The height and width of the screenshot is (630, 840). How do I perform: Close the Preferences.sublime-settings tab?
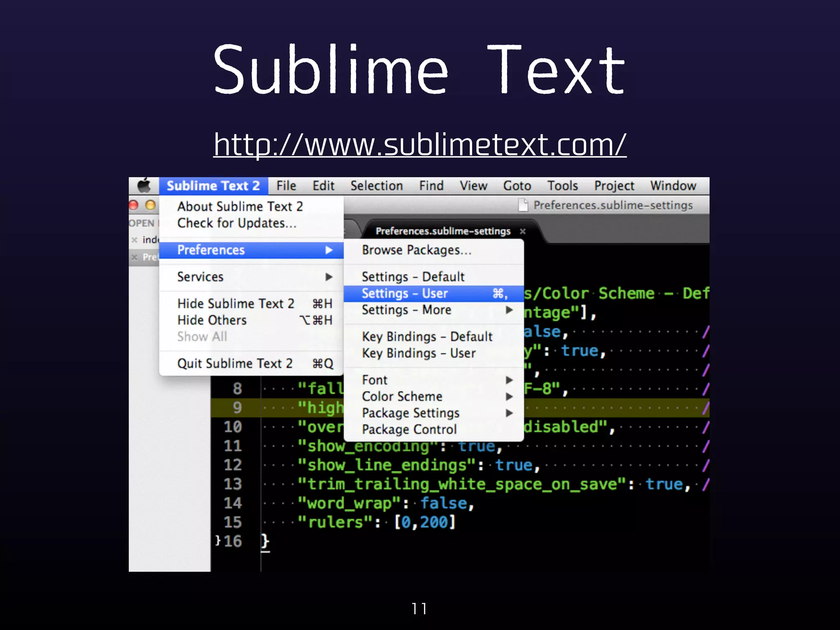523,231
